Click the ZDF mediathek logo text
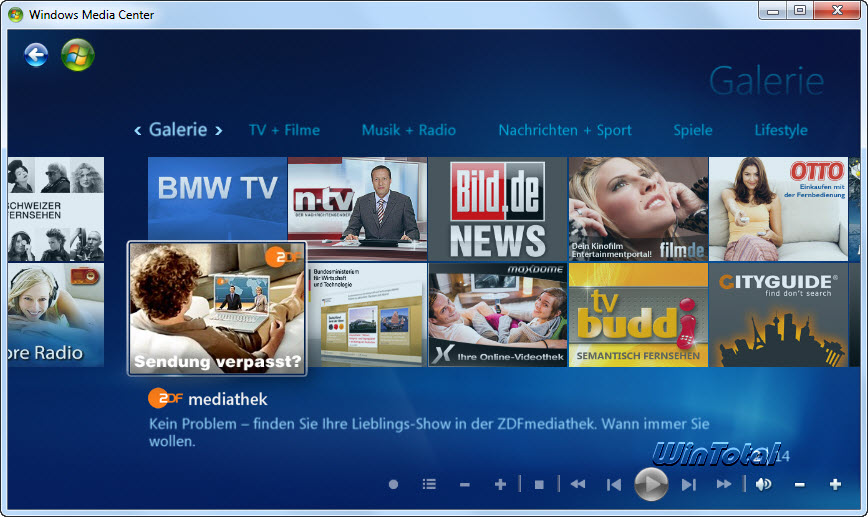Image resolution: width=868 pixels, height=517 pixels. [208, 399]
